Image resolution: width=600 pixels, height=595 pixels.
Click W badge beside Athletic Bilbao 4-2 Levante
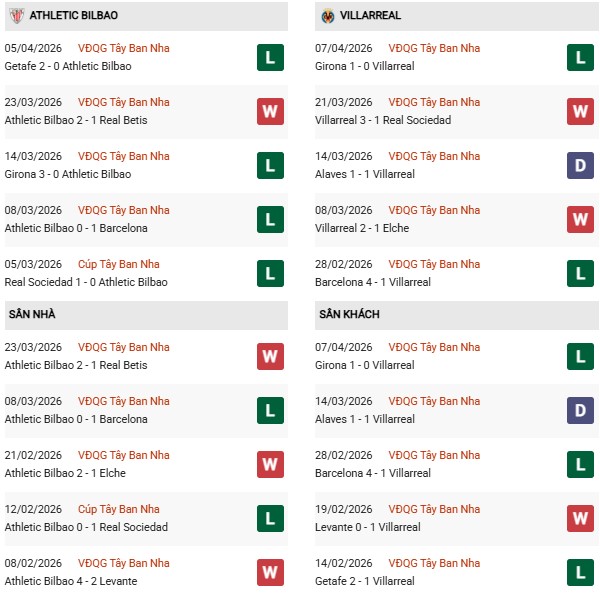[x=270, y=572]
